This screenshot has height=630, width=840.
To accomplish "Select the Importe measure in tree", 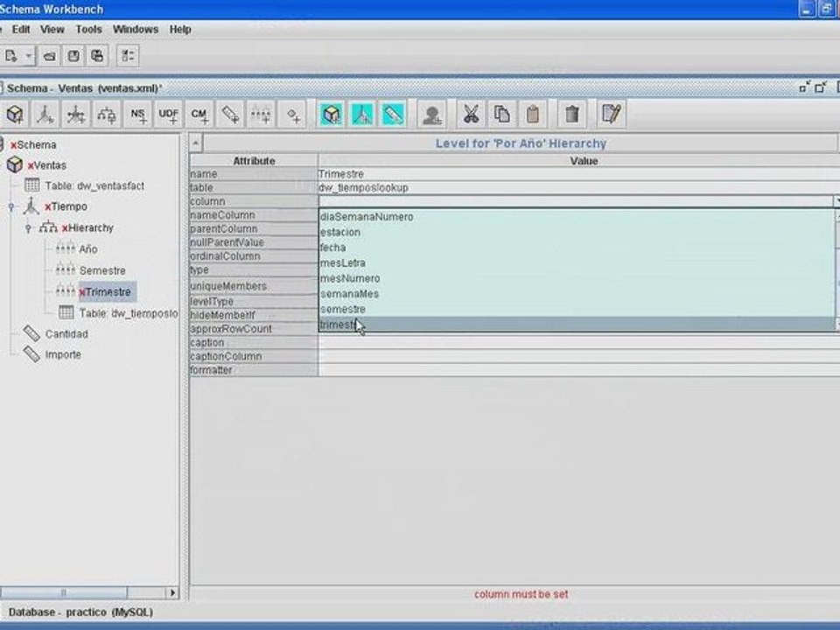I will pyautogui.click(x=63, y=354).
